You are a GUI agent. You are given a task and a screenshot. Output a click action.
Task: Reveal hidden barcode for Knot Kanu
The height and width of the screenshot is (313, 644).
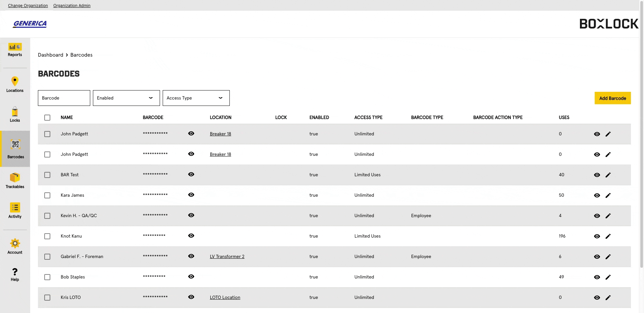191,236
